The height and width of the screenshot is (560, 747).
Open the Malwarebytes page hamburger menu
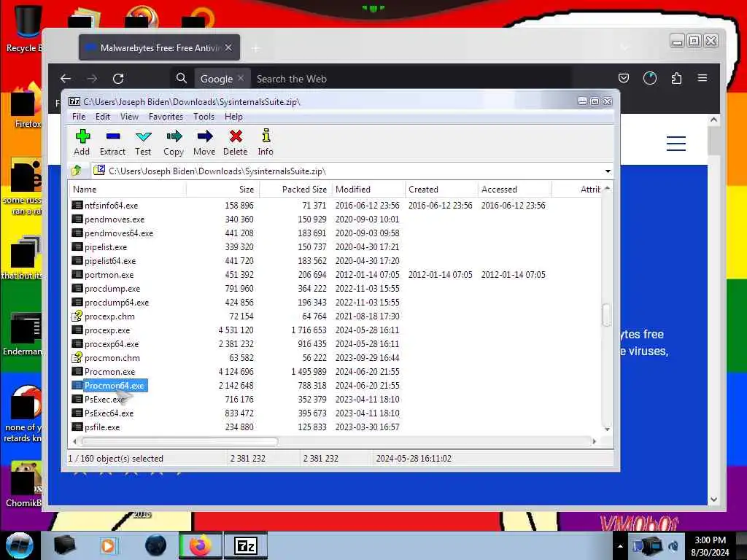coord(676,144)
